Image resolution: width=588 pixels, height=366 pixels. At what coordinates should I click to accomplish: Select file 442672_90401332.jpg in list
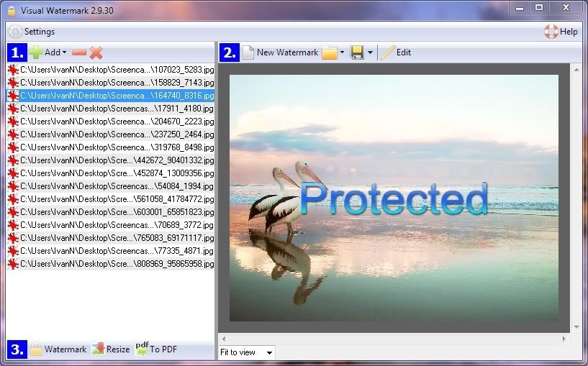pos(111,160)
